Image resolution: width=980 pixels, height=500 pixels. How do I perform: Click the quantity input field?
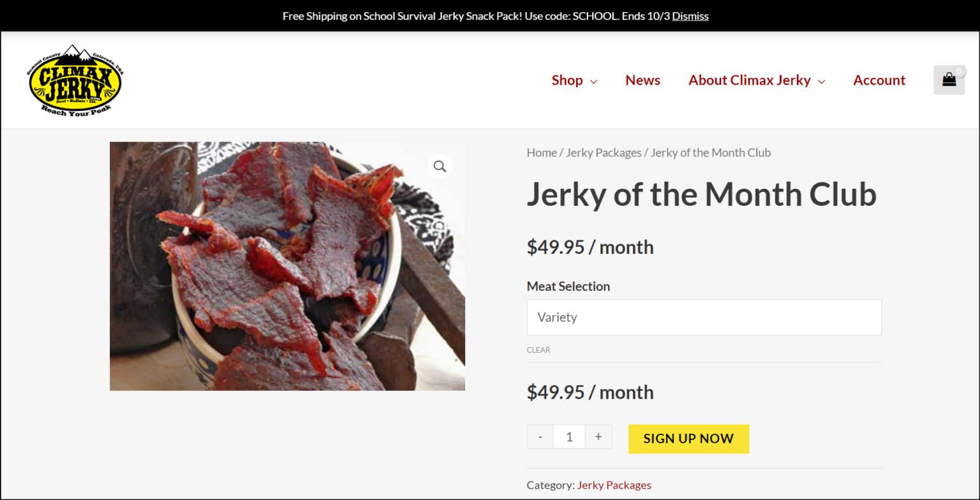tap(568, 436)
